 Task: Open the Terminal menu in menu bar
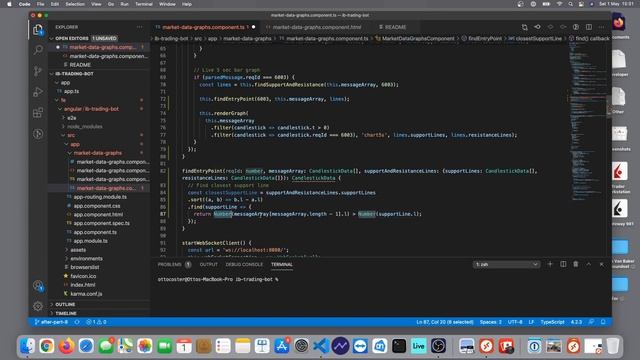click(144, 4)
